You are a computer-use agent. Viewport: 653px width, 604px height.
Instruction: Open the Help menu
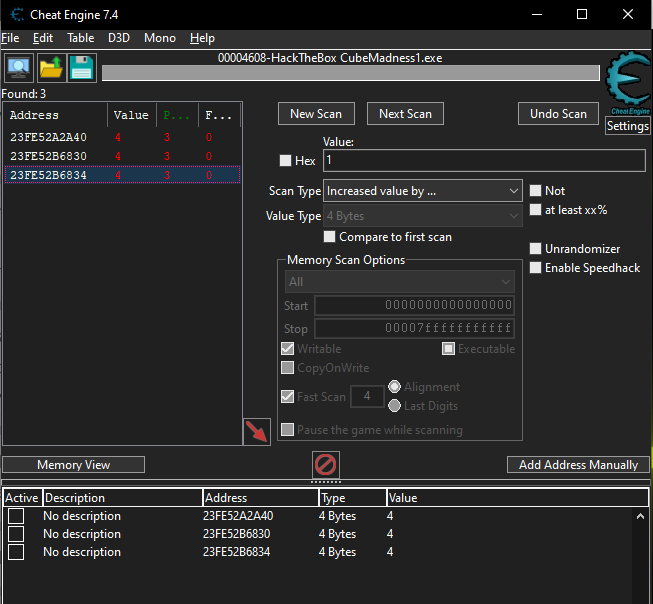point(202,38)
